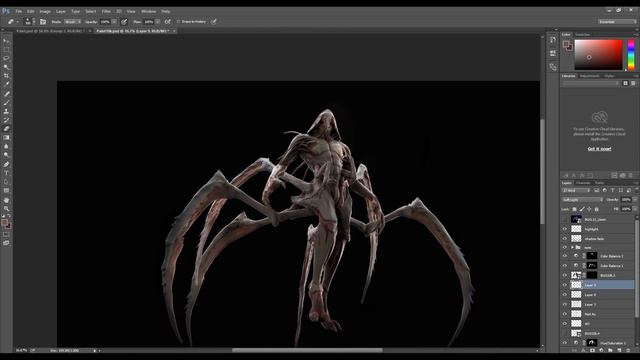
Task: Toggle pressure for opacity icon
Action: coord(124,22)
